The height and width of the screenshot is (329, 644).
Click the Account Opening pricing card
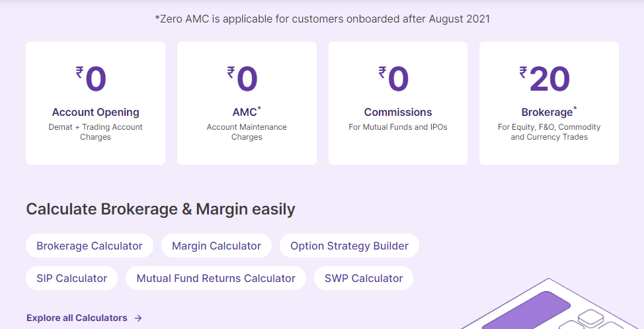[x=96, y=103]
